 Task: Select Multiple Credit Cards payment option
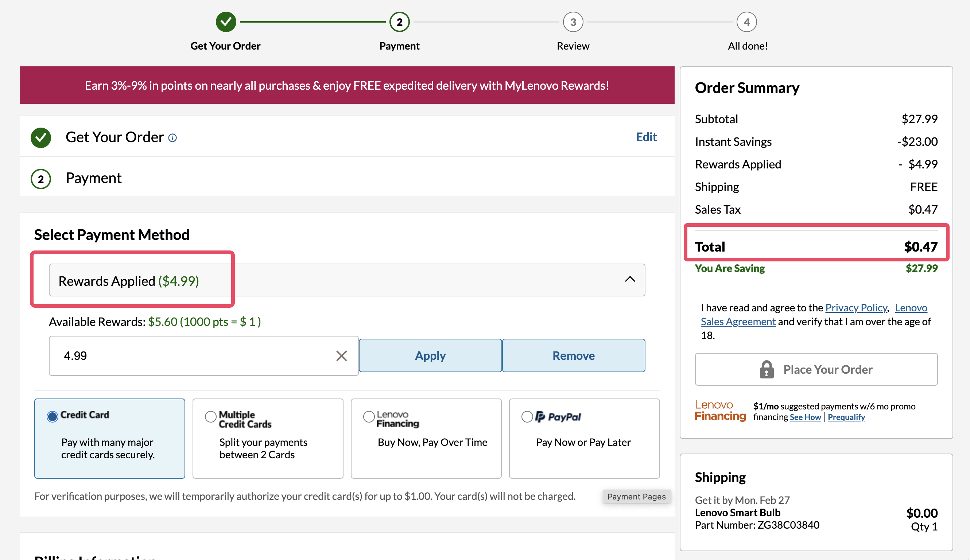coord(210,417)
